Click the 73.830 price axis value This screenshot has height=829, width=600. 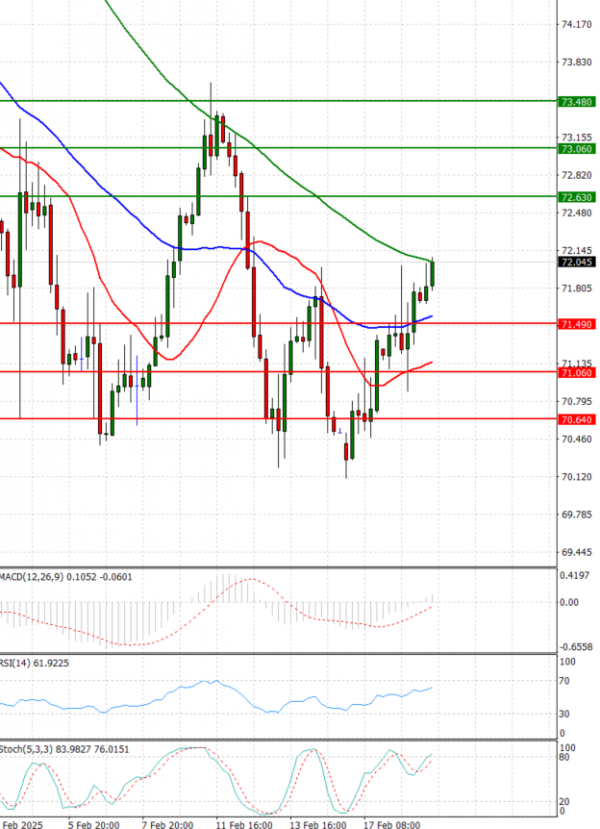(577, 62)
